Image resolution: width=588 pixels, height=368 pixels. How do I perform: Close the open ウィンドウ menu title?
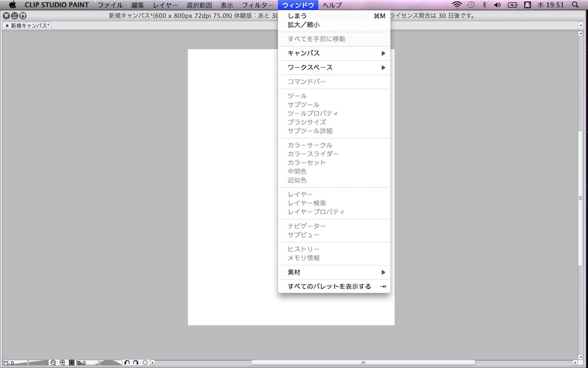(x=298, y=5)
